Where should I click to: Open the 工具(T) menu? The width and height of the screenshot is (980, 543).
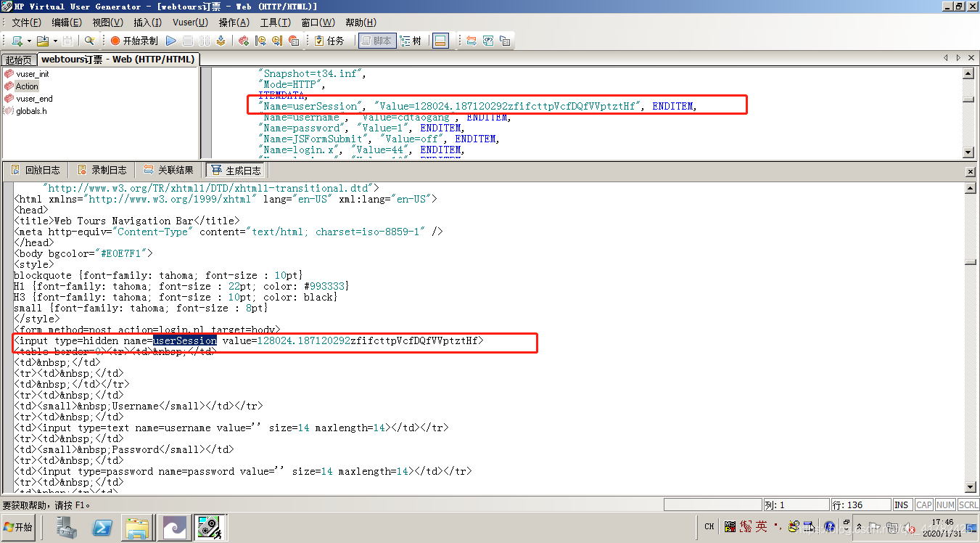(275, 23)
